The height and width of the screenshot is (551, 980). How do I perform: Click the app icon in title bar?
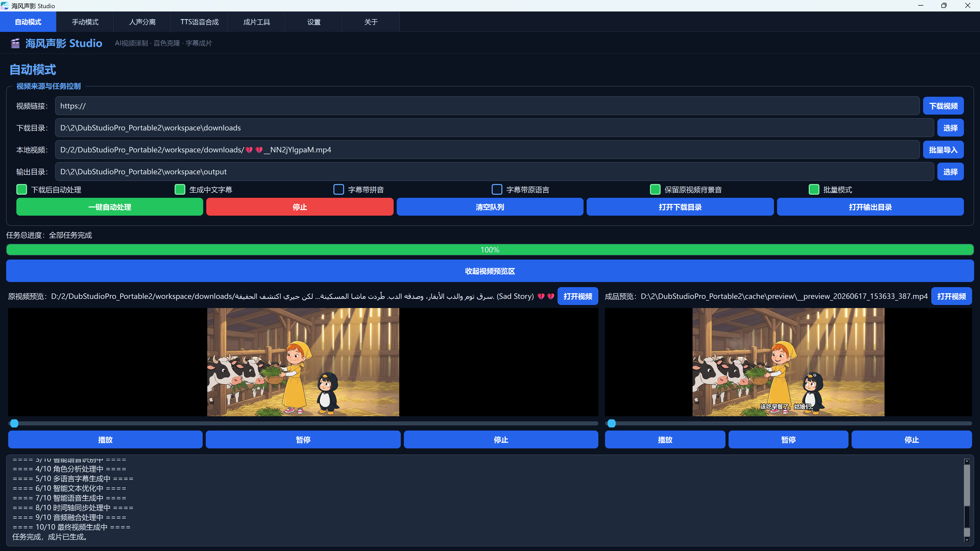pyautogui.click(x=5, y=6)
